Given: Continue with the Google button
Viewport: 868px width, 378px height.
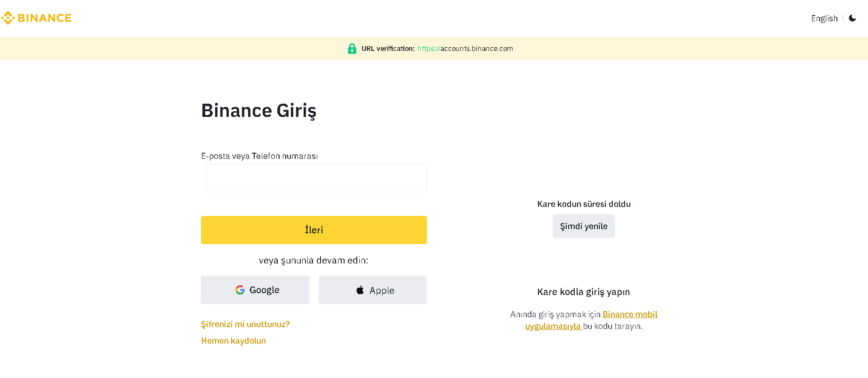Looking at the screenshot, I should (x=255, y=290).
